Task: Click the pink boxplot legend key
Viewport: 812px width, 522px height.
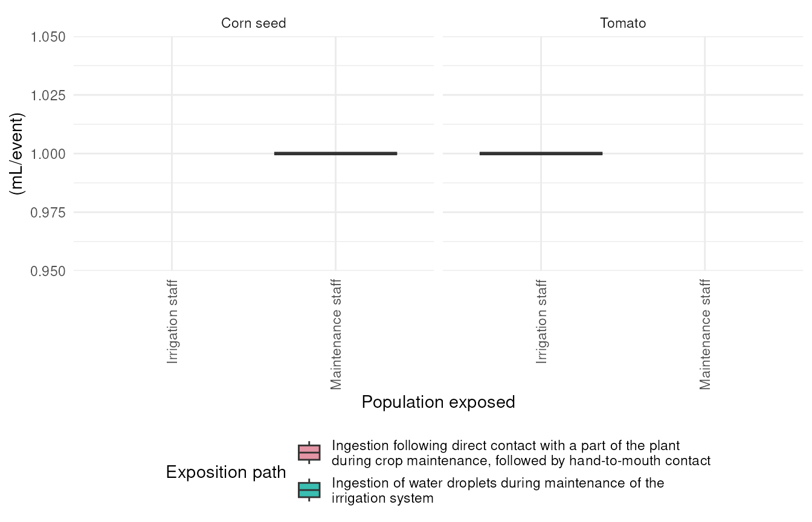Action: (x=309, y=453)
